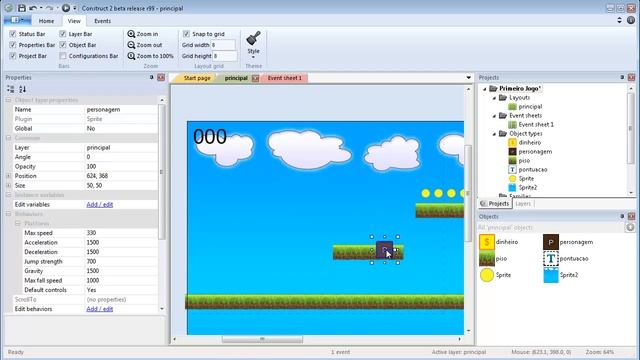Click Add / edit link for Edit behaviors
Image resolution: width=640 pixels, height=360 pixels.
[x=100, y=309]
